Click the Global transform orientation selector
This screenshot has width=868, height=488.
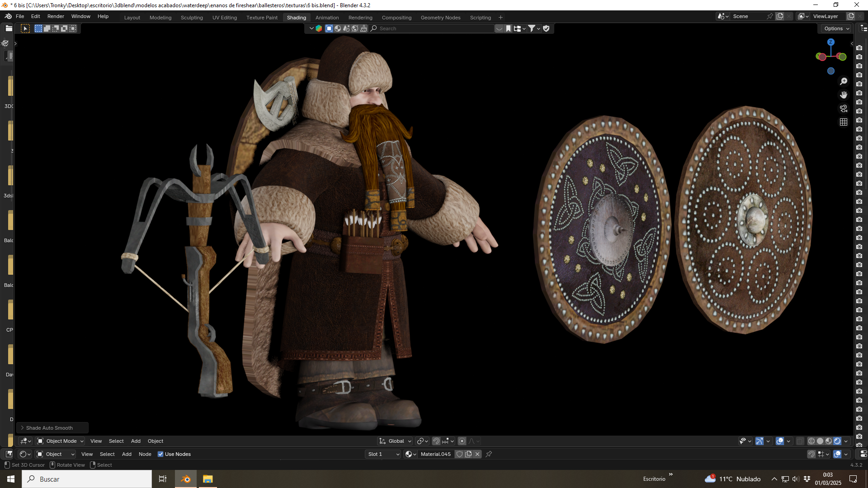click(x=396, y=441)
